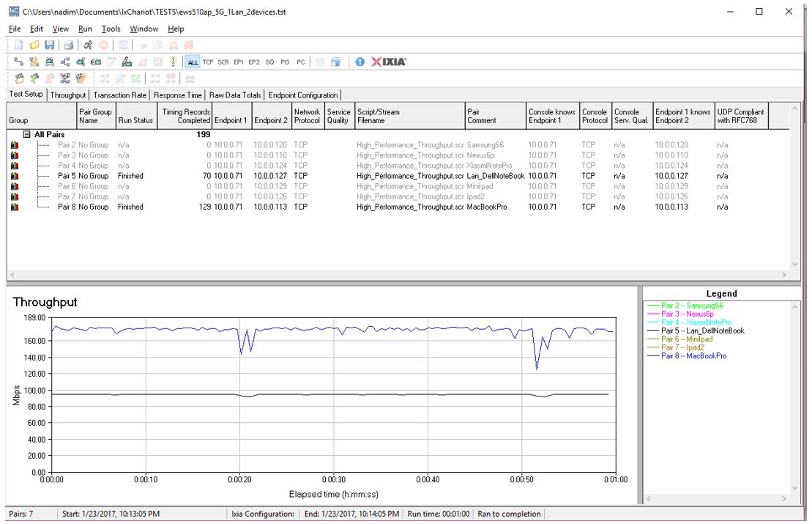Select the Pair 5 No Group row label
The image size is (812, 524).
point(83,176)
